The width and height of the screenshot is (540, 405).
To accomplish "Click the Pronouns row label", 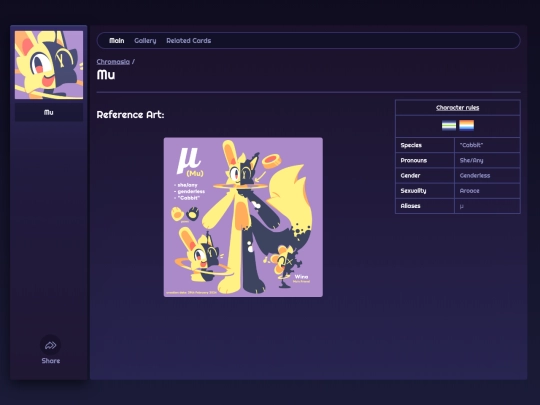I will click(414, 160).
